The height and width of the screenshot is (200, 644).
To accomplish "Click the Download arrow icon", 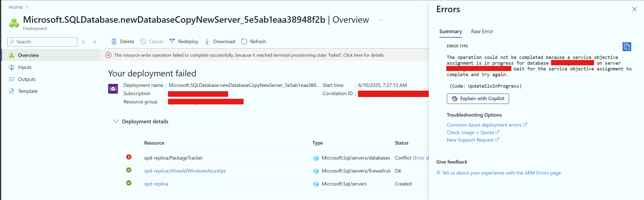I will tap(207, 41).
